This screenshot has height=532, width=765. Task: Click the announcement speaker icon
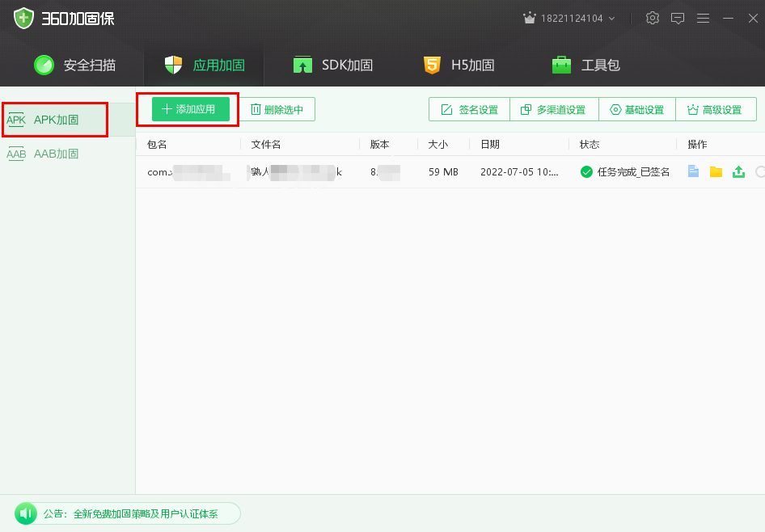tap(26, 513)
